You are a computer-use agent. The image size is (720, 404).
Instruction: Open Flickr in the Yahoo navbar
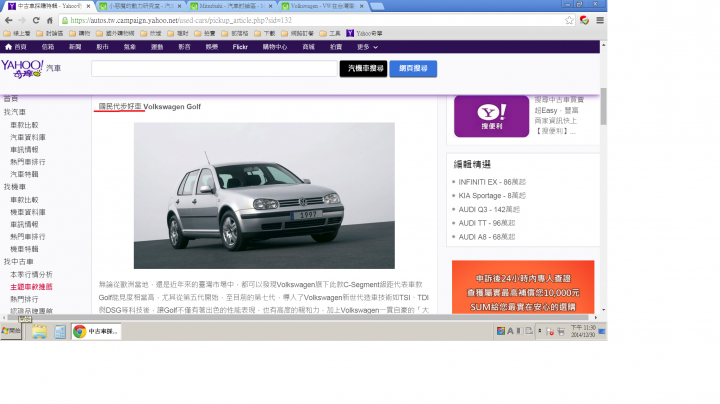(240, 47)
